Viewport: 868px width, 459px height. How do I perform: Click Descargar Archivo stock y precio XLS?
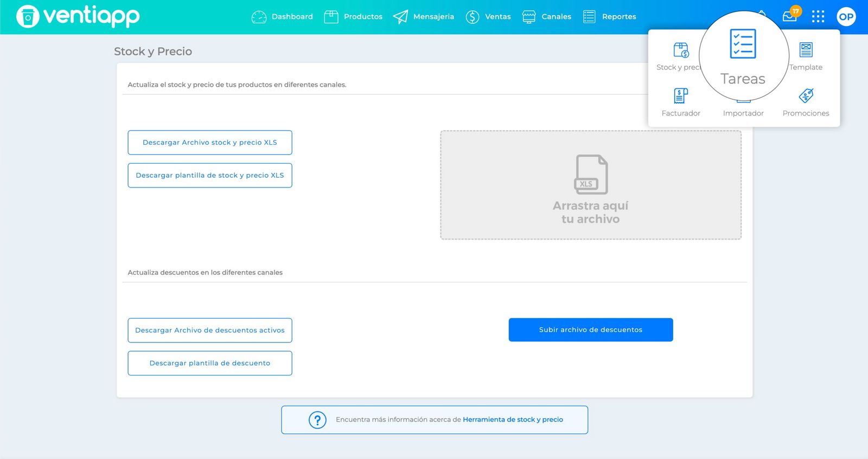pos(210,143)
